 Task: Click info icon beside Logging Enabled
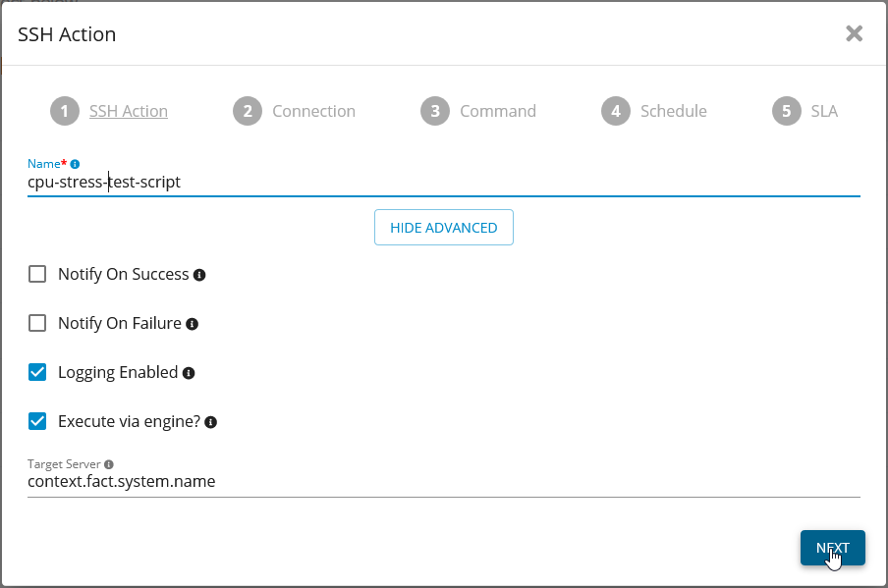click(x=189, y=373)
